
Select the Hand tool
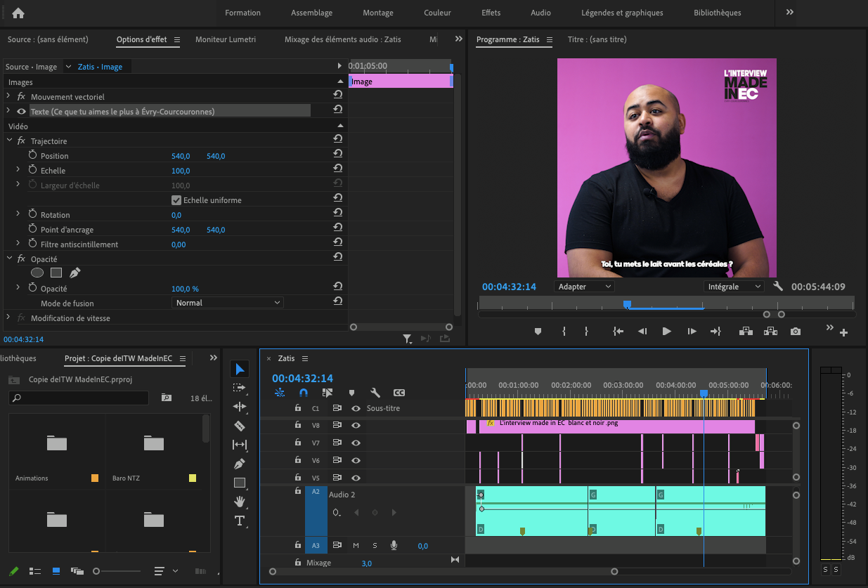(x=240, y=502)
